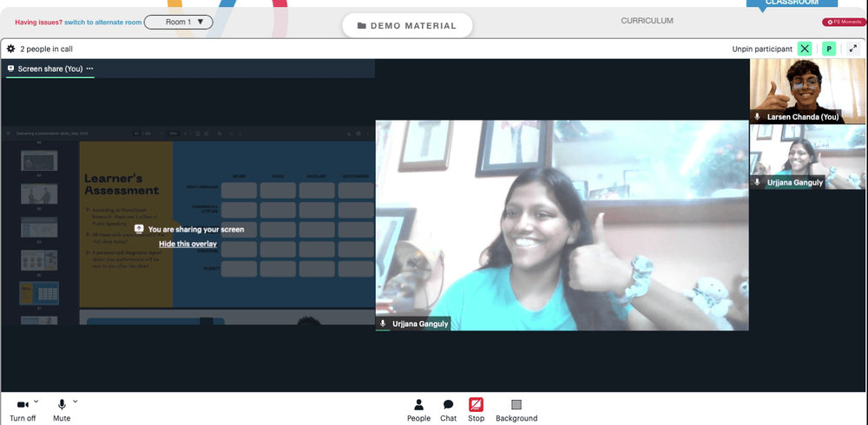Open the Chat panel
Screen dimensions: 868x425
point(449,410)
